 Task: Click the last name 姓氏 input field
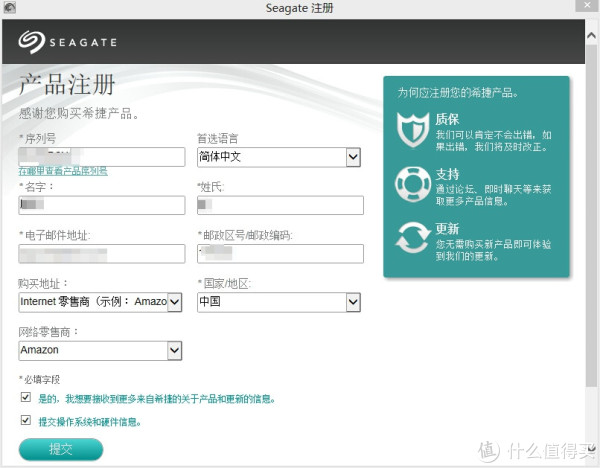280,205
